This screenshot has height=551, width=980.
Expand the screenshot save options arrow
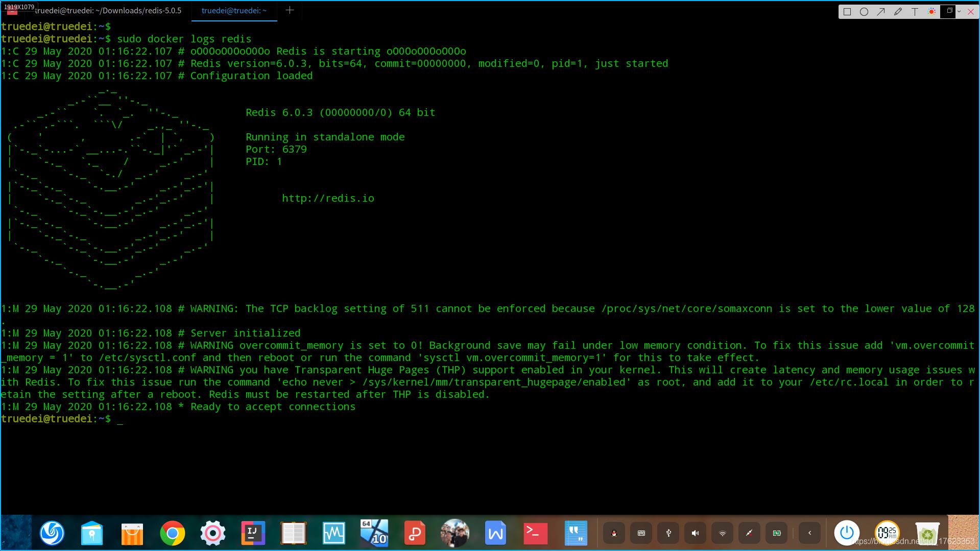tap(959, 11)
